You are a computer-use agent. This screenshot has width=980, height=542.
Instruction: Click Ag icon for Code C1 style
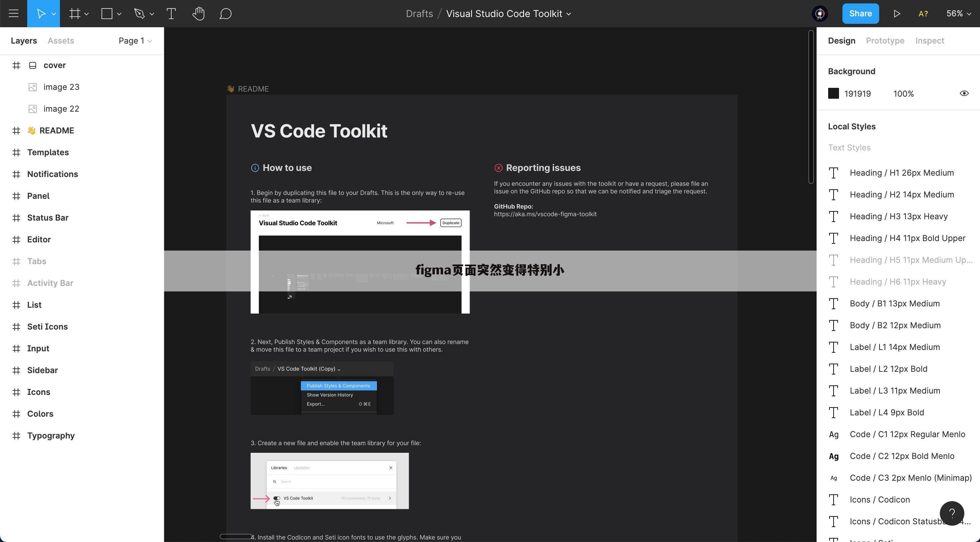click(x=834, y=435)
